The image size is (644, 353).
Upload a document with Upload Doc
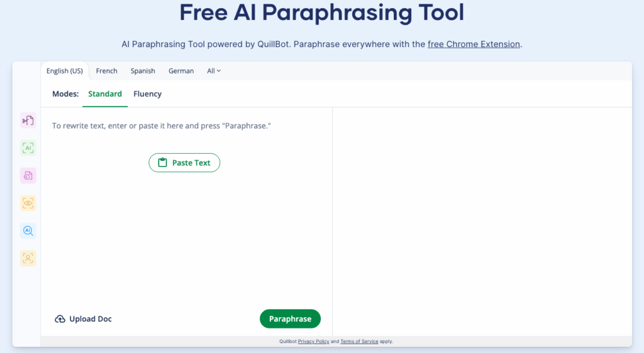pos(84,318)
